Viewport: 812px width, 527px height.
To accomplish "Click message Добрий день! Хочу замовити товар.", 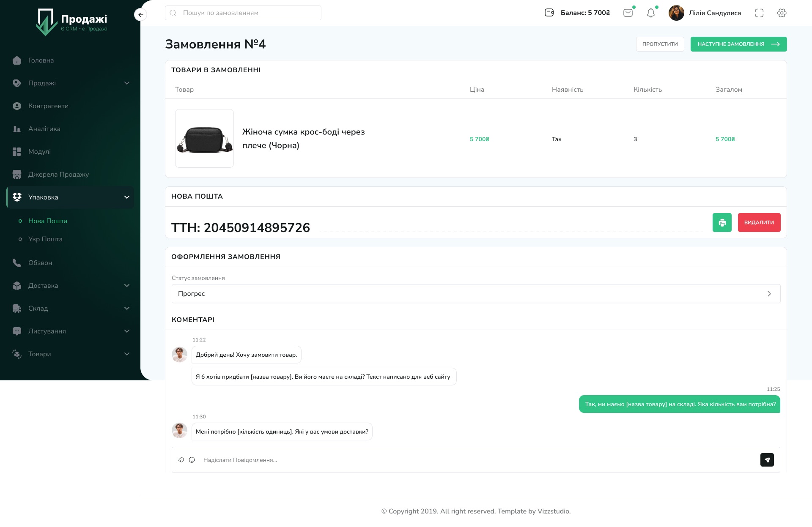I will (x=247, y=355).
